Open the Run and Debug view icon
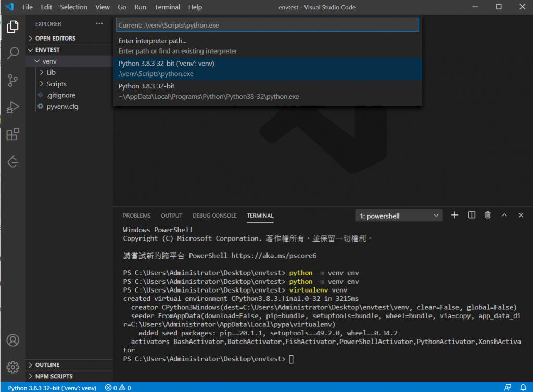The height and width of the screenshot is (392, 533). click(12, 107)
